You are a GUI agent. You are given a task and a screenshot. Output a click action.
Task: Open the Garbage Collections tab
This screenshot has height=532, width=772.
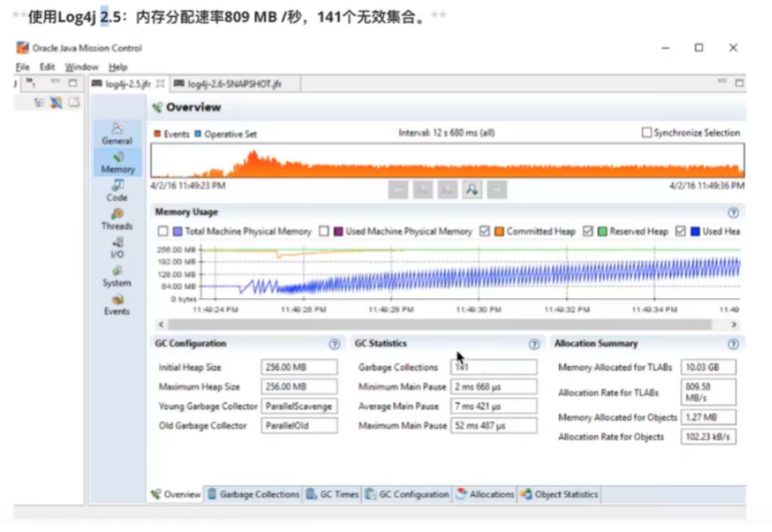[x=254, y=494]
